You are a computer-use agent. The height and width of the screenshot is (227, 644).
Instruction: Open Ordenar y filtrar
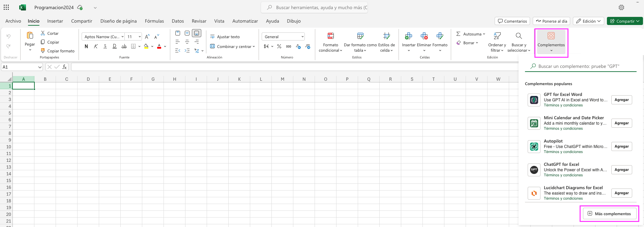point(497,42)
